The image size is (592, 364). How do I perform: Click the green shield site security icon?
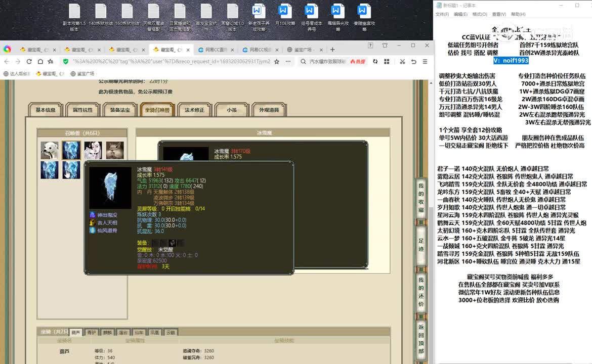coord(66,62)
